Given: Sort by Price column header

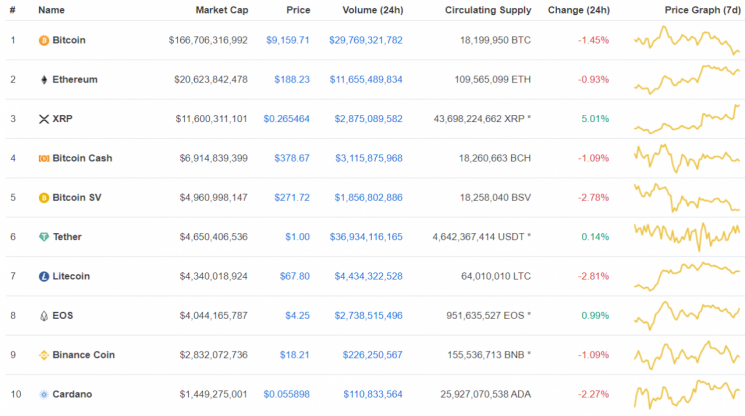Looking at the screenshot, I should 298,10.
